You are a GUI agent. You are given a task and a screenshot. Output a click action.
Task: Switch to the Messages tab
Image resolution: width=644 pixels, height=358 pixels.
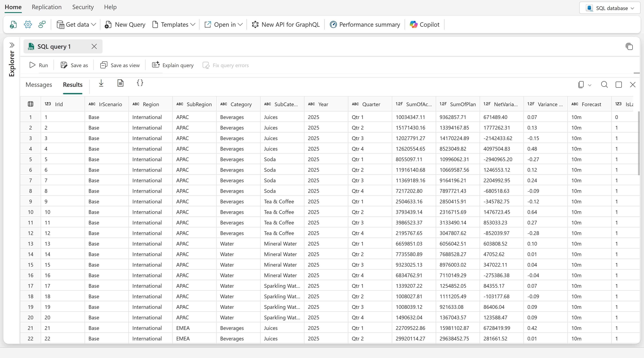coord(39,85)
